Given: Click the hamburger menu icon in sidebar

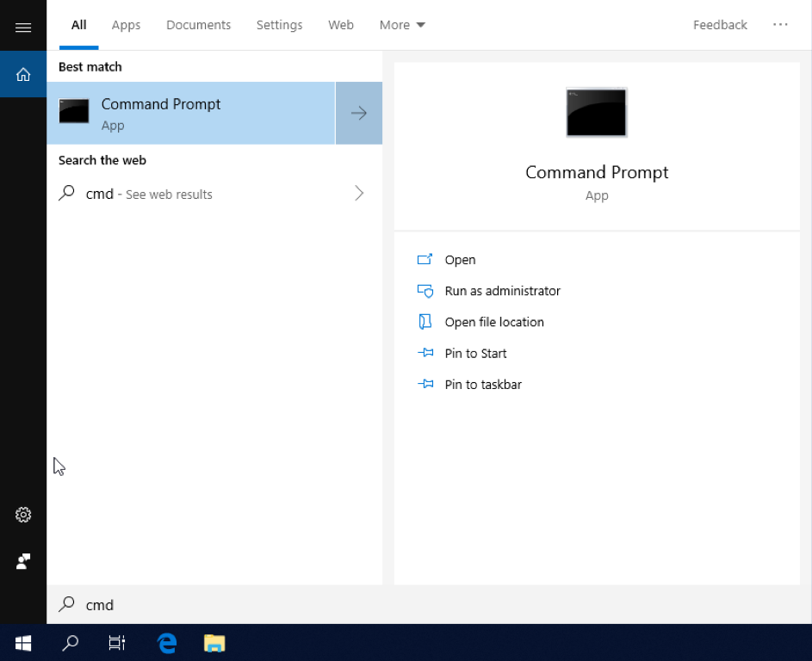Looking at the screenshot, I should [23, 28].
